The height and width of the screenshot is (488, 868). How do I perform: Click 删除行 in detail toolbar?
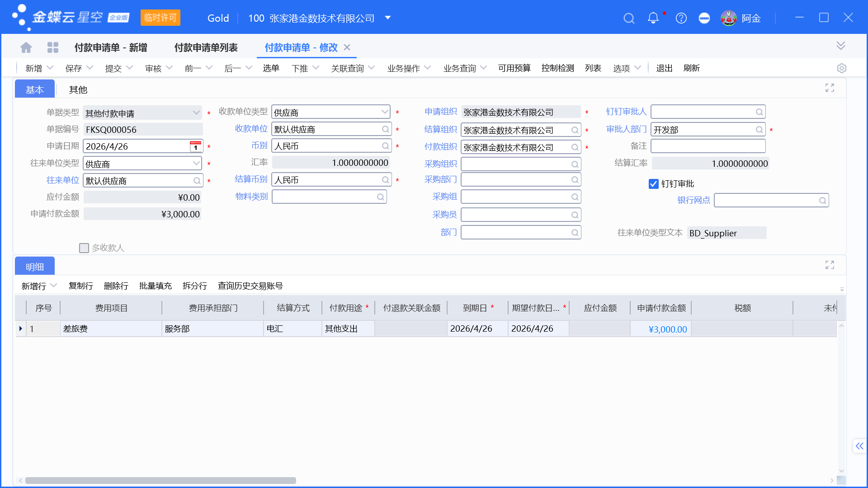click(x=116, y=286)
